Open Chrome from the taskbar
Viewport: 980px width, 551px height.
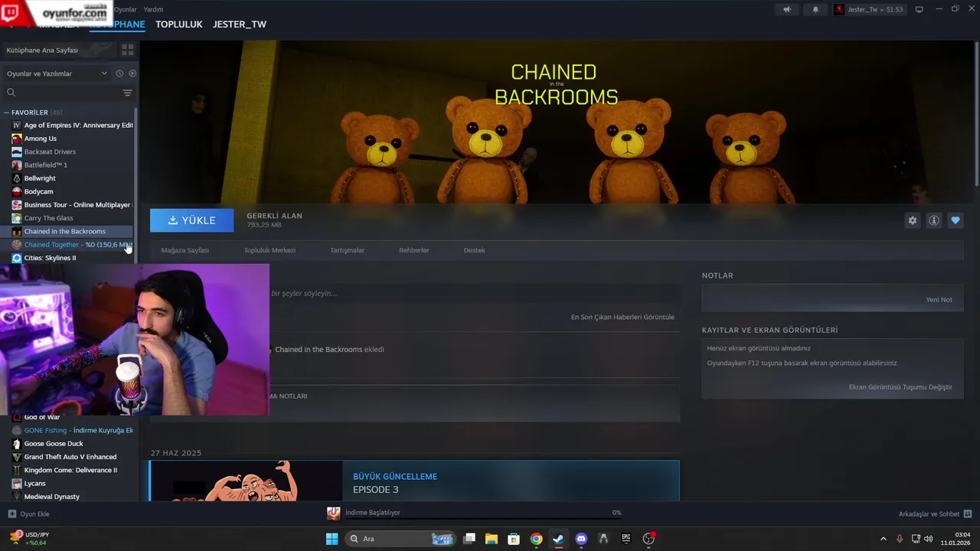536,539
